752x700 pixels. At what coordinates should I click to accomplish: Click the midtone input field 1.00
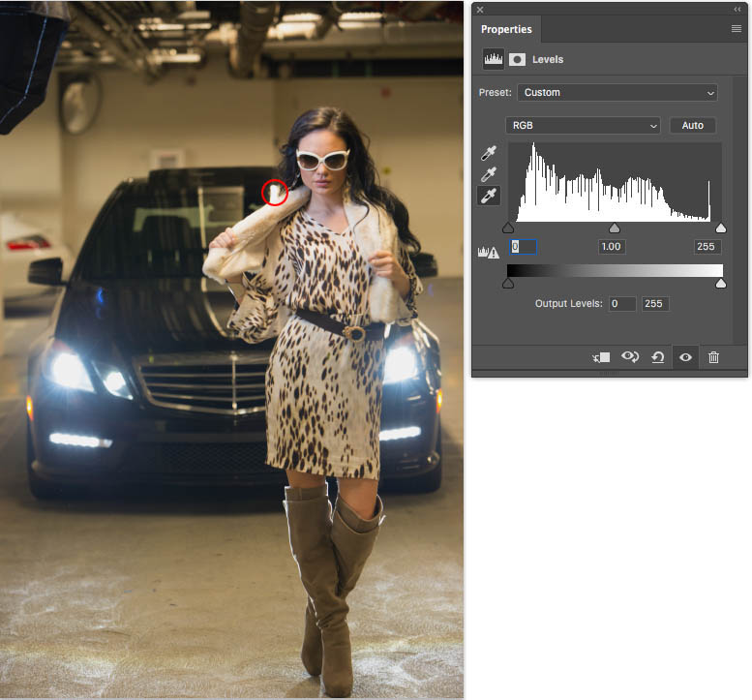click(x=612, y=247)
